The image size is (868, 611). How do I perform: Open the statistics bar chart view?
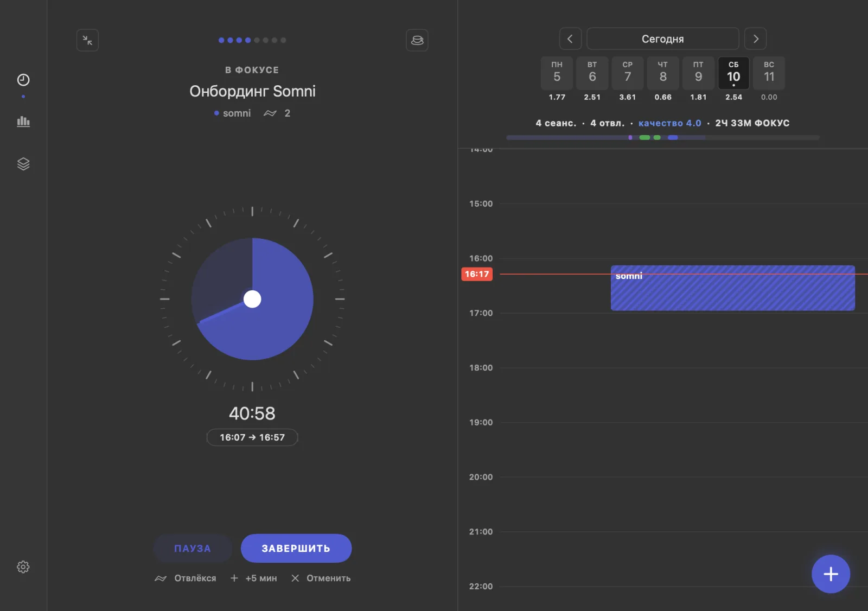23,121
